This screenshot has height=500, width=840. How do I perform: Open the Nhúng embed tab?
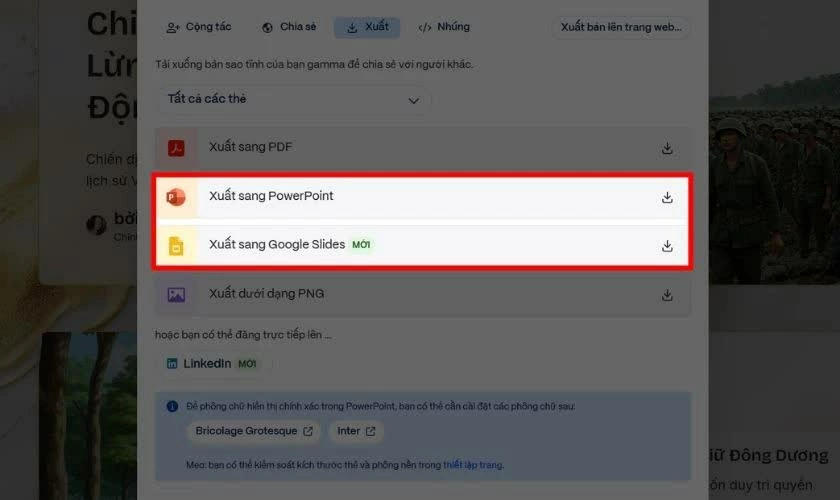coord(444,27)
